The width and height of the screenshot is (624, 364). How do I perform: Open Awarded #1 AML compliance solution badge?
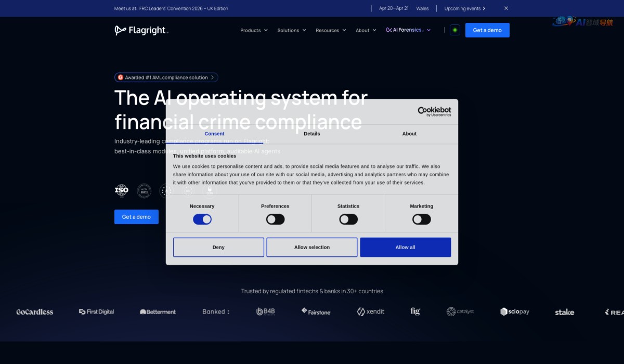click(x=166, y=77)
